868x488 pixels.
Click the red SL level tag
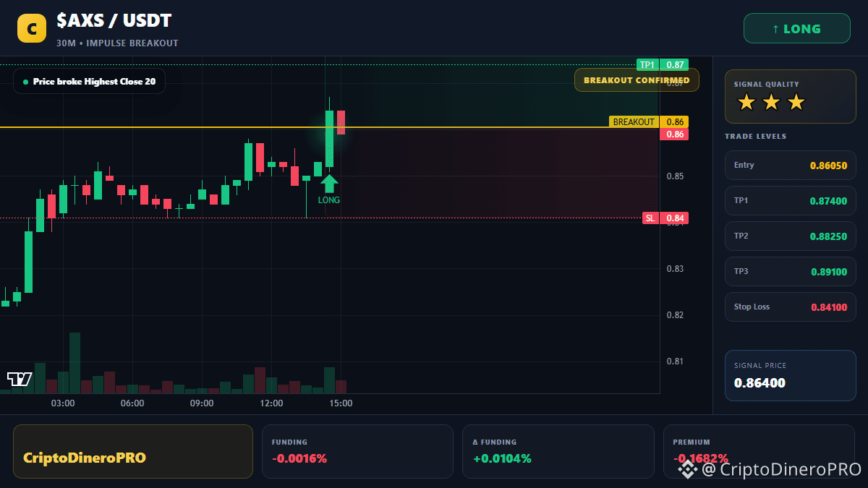pyautogui.click(x=665, y=218)
